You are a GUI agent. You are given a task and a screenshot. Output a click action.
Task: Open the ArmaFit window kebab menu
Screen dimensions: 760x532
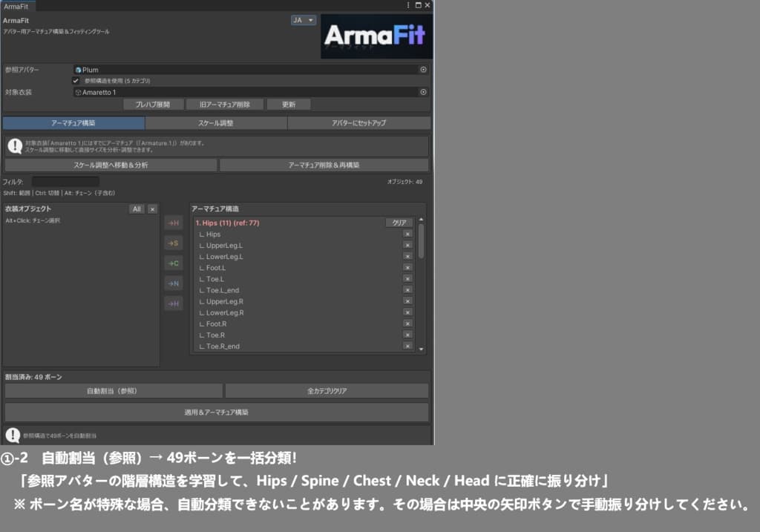click(x=408, y=5)
